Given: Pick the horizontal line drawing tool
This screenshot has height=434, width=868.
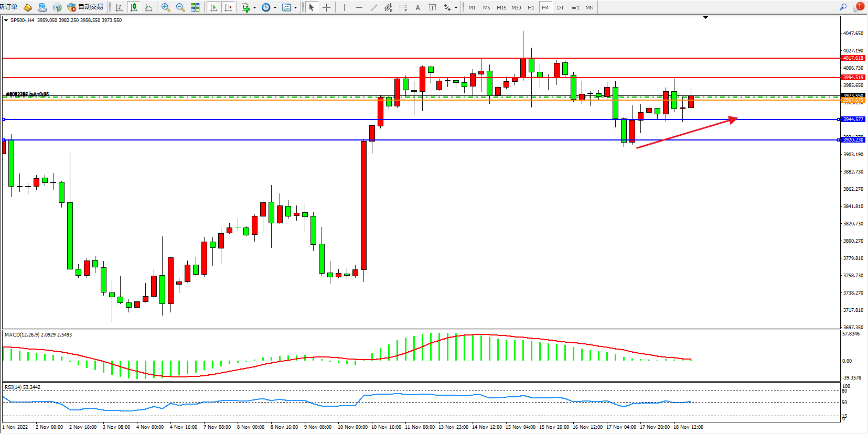Looking at the screenshot, I should tap(359, 7).
